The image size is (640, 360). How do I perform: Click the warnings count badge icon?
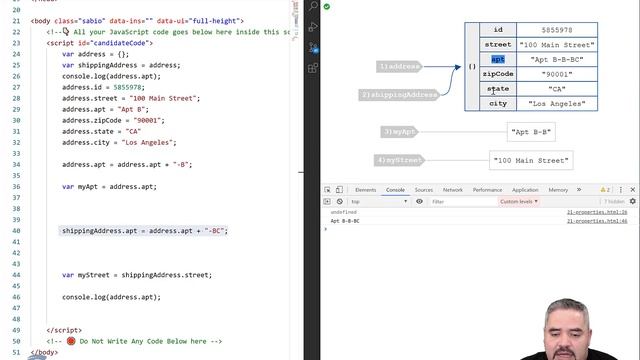point(605,190)
